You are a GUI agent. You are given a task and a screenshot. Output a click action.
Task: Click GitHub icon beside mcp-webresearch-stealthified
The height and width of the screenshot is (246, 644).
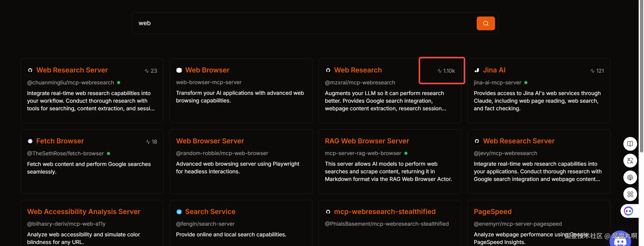coord(328,212)
